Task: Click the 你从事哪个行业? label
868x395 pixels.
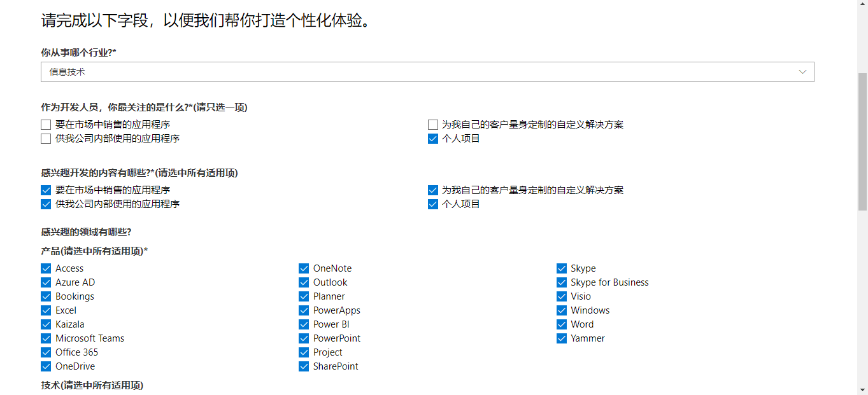Action: pos(78,52)
